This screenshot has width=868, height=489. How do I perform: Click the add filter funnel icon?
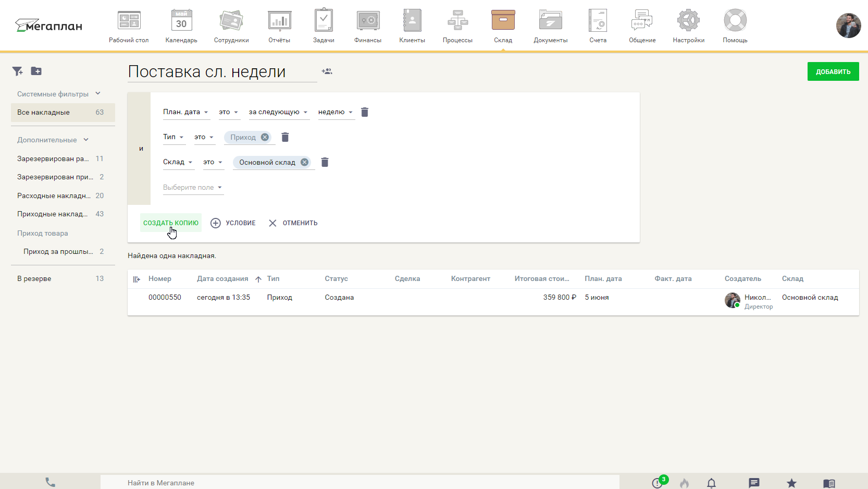click(18, 71)
